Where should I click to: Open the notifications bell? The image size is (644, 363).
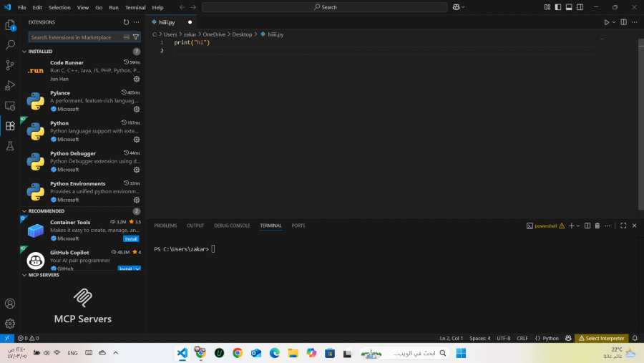635,338
